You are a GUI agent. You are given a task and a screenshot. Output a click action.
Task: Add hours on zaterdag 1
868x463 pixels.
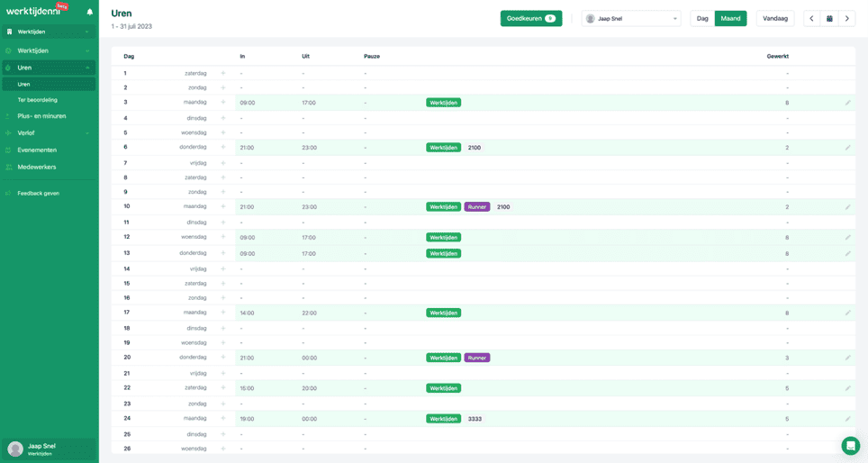click(x=223, y=73)
